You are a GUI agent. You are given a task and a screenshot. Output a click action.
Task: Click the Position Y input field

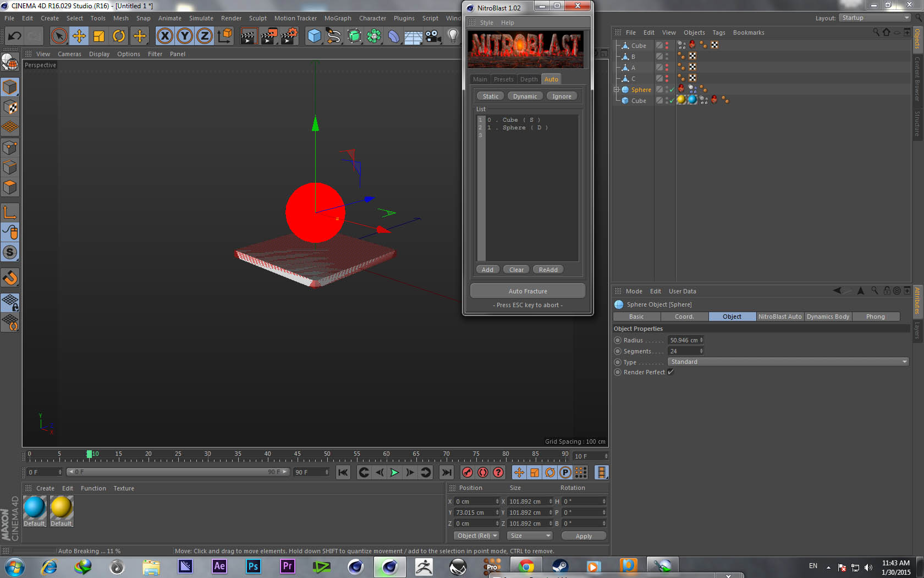point(474,512)
